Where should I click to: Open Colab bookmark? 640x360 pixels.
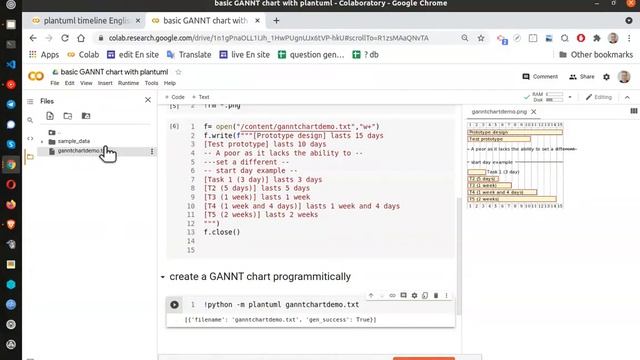point(83,55)
